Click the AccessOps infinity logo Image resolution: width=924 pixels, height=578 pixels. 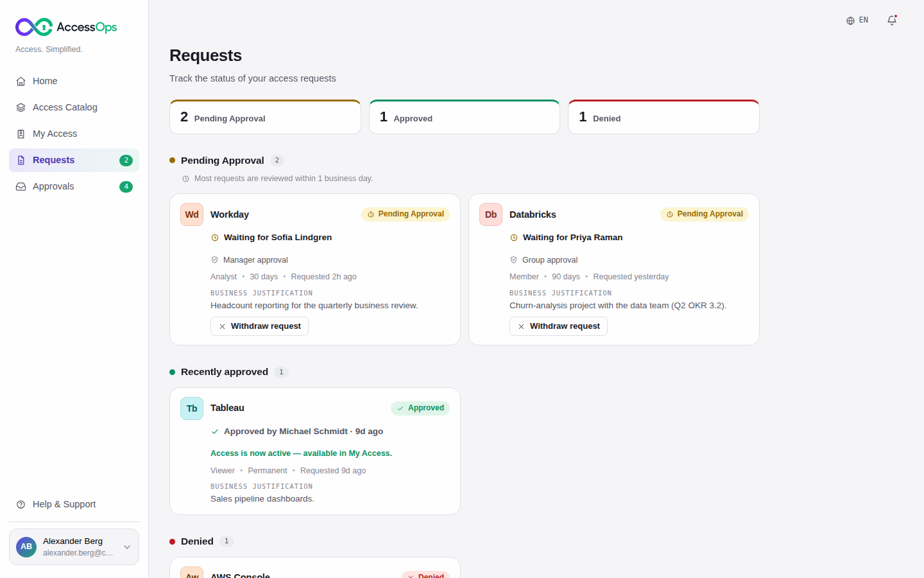(x=34, y=27)
